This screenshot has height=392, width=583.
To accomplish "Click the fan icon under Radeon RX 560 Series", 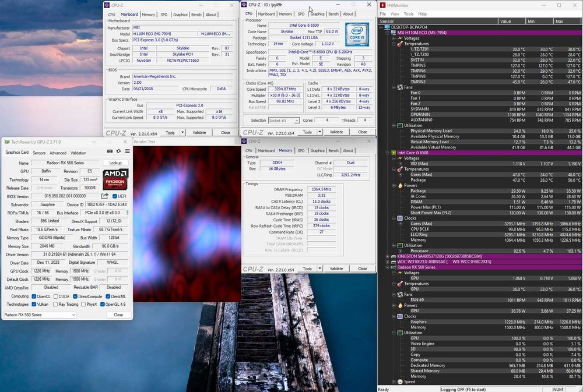I will pyautogui.click(x=400, y=294).
